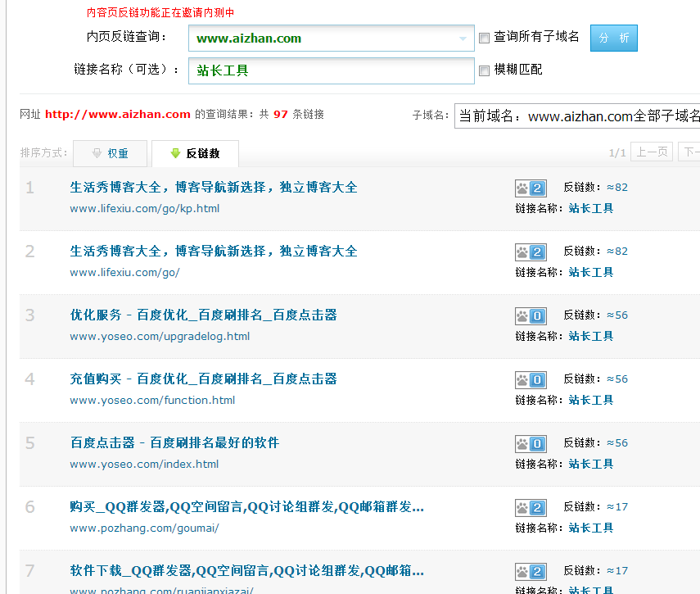
Task: Click 站长工具 link name in result 3
Action: pos(590,336)
